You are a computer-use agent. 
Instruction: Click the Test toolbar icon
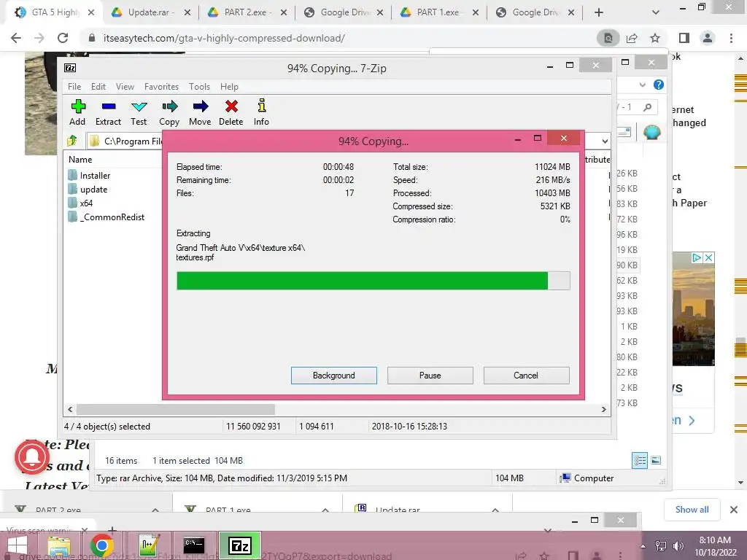point(139,112)
